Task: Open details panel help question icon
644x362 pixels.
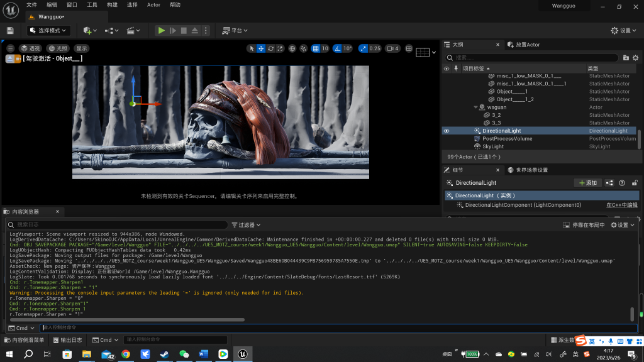Action: click(622, 183)
